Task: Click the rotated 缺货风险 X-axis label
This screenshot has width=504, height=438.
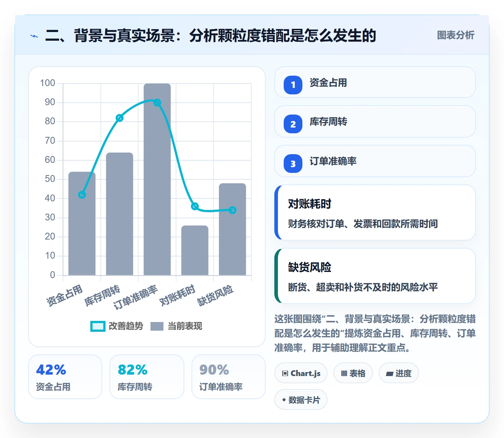Action: click(x=216, y=296)
